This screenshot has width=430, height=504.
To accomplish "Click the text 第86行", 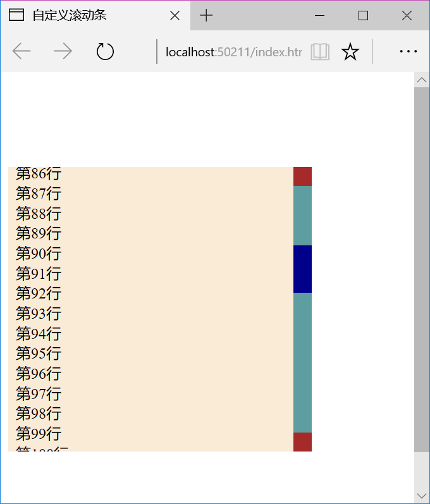I will coord(39,173).
